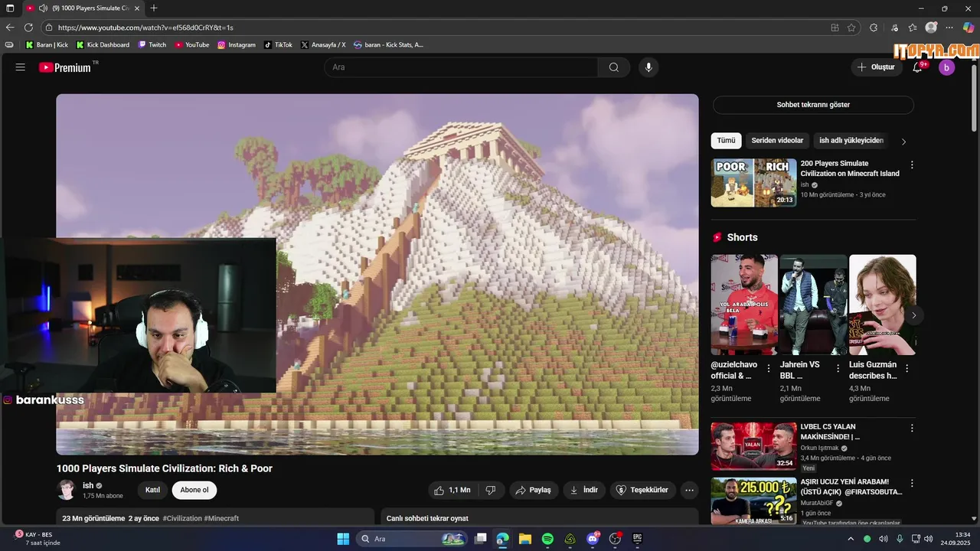Open tab actions menu in Edge

tap(10, 8)
